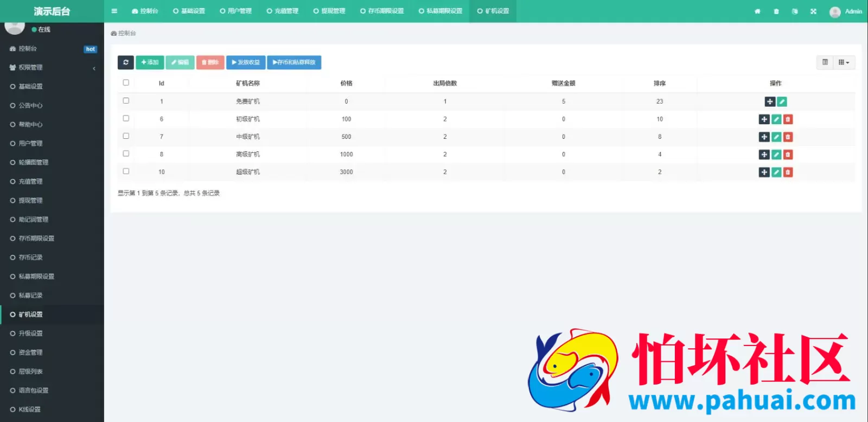Check the box for 中级矿机 row
The image size is (868, 422).
pyautogui.click(x=126, y=136)
